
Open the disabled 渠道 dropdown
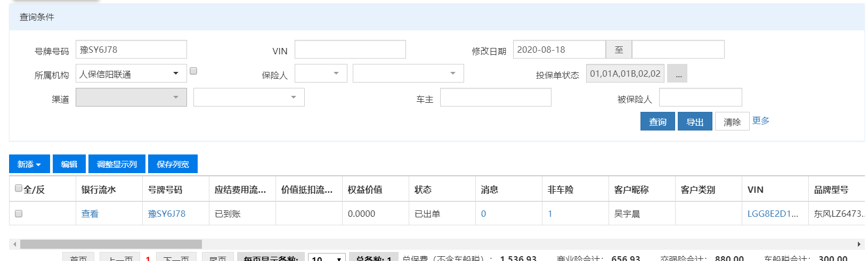(131, 97)
